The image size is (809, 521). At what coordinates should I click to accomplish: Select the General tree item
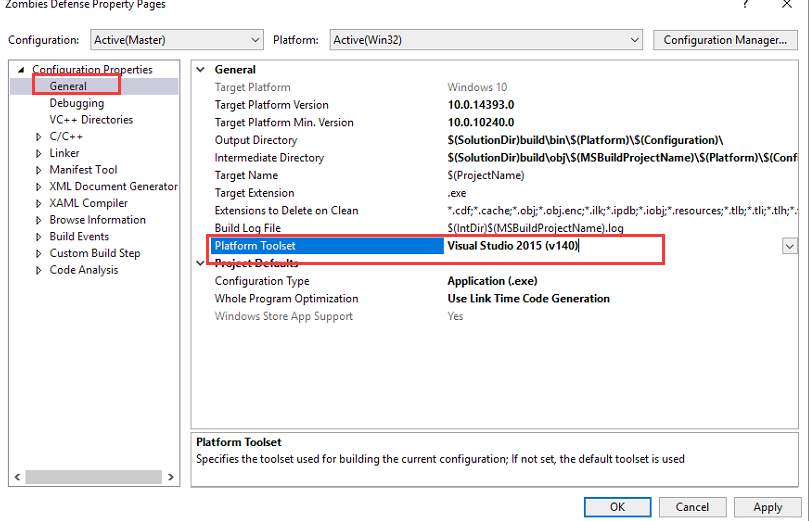(68, 86)
